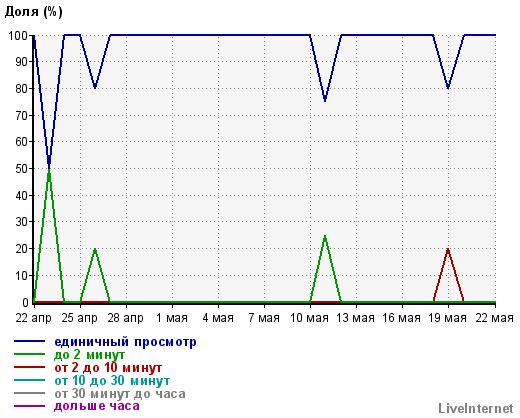Click the blue dip near 26 апр
The width and height of the screenshot is (520, 418).
[95, 88]
